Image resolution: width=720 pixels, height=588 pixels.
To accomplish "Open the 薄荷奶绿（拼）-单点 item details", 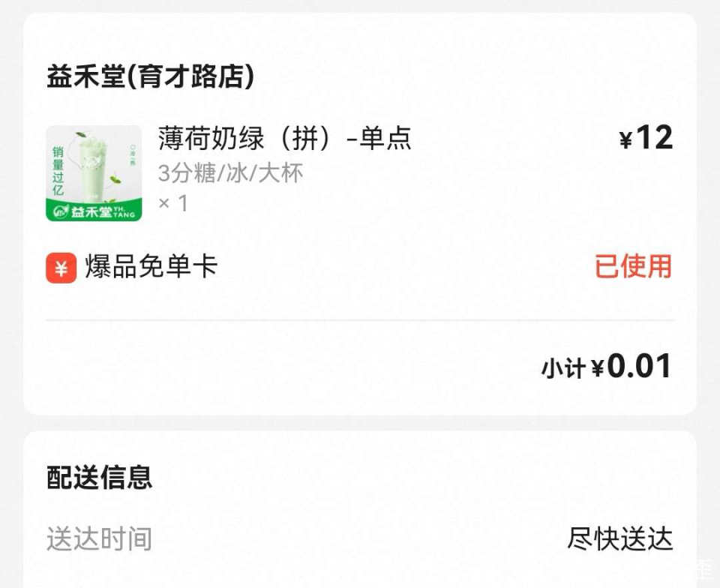I will pos(285,138).
